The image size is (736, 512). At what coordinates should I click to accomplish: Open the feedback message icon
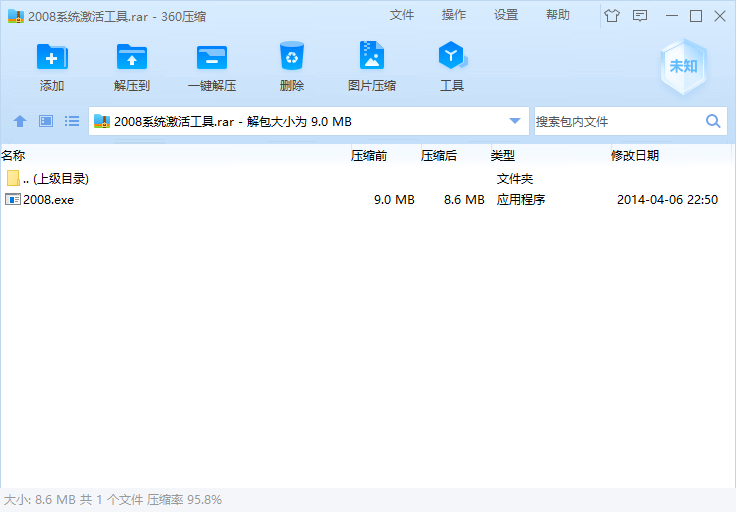640,16
